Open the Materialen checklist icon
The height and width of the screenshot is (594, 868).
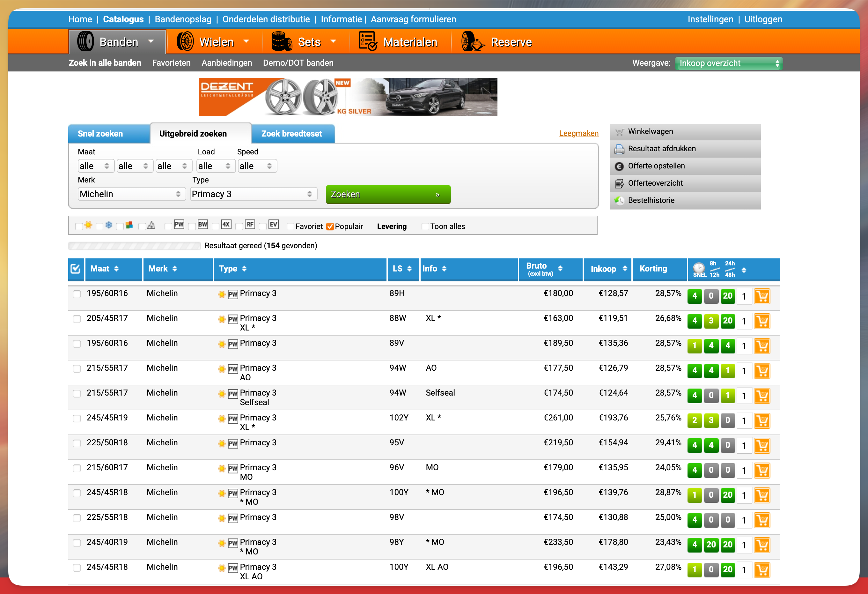tap(368, 41)
